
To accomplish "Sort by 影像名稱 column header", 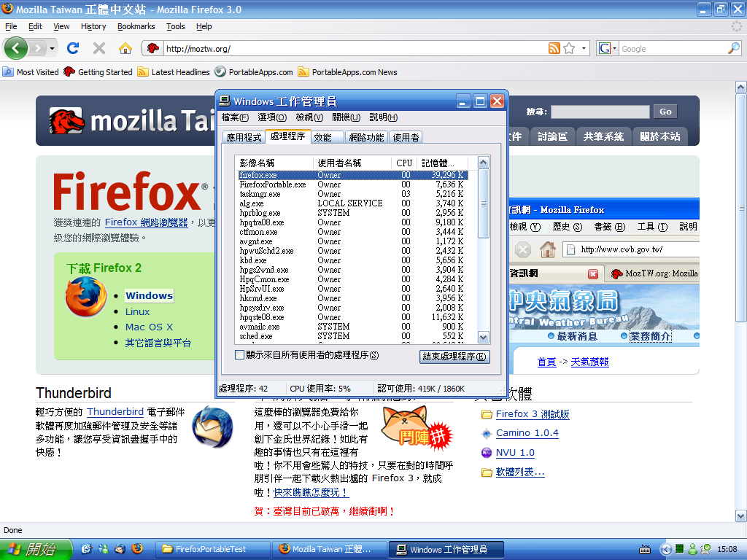I will pos(274,163).
